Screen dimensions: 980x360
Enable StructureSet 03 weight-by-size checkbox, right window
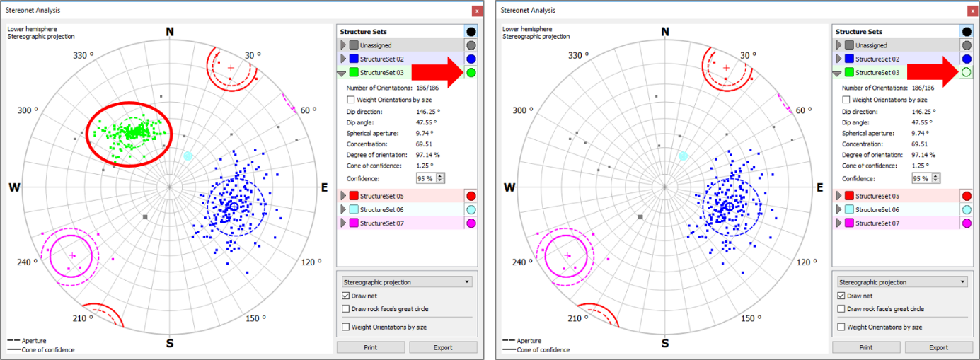[x=846, y=100]
